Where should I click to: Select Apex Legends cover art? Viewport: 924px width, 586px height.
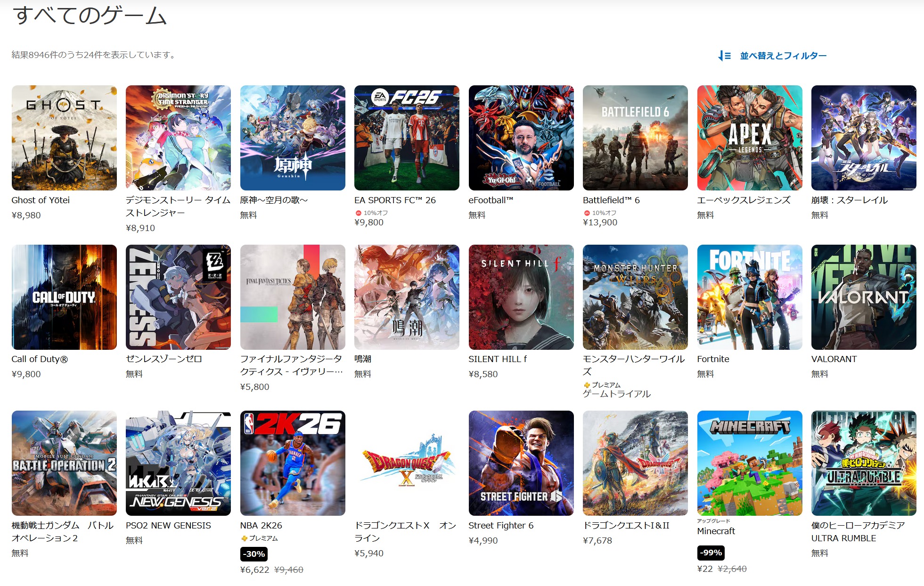750,138
